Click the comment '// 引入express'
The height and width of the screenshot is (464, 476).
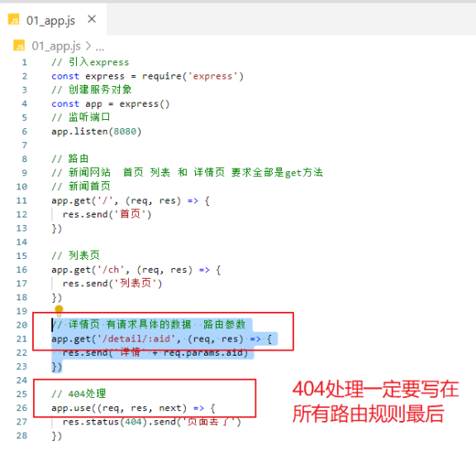click(90, 62)
